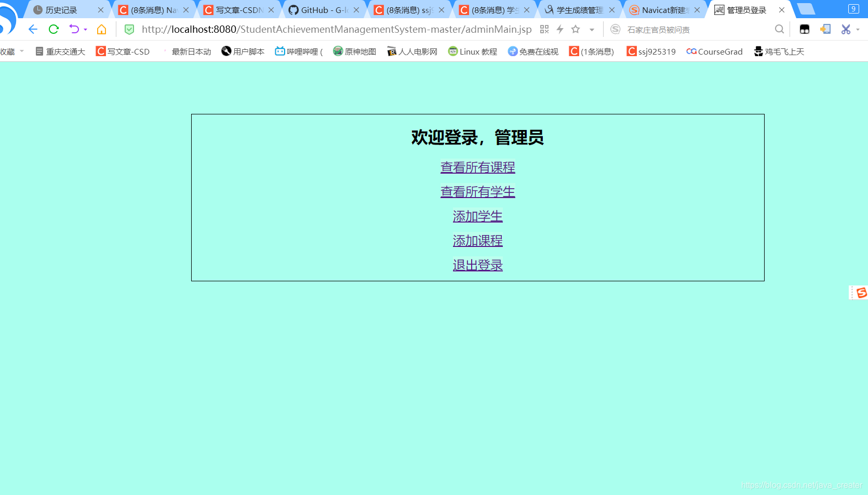Screen dimensions: 868x495
Task: Click the magnifier search icon
Action: click(x=779, y=30)
